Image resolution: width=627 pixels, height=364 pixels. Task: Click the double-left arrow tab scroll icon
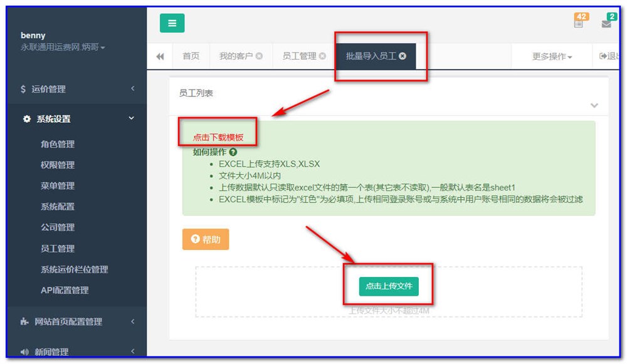(x=160, y=56)
